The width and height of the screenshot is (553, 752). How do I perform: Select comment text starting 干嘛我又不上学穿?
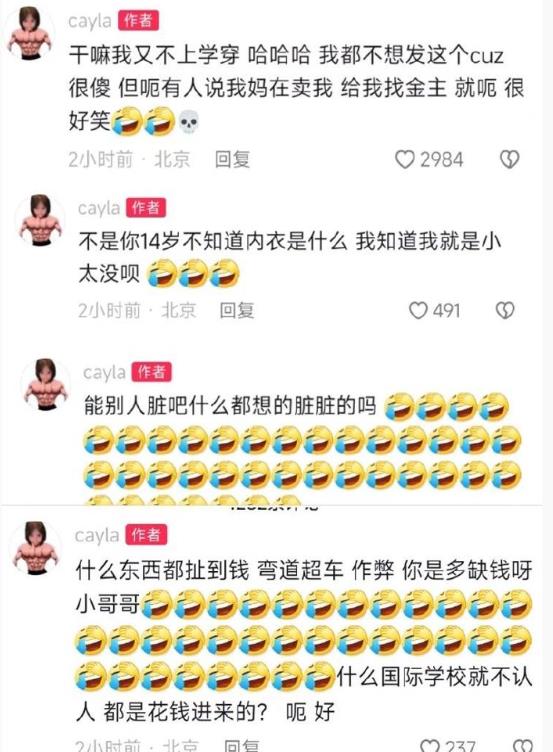[x=296, y=88]
